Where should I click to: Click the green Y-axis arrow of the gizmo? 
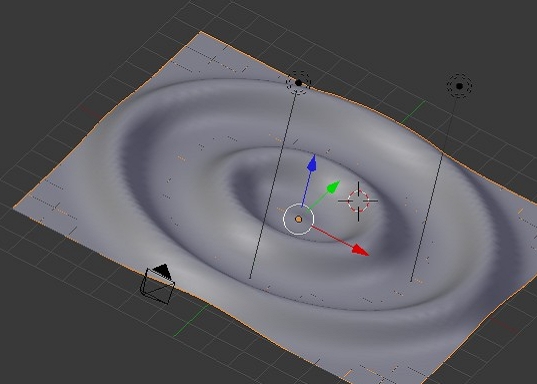[x=333, y=187]
